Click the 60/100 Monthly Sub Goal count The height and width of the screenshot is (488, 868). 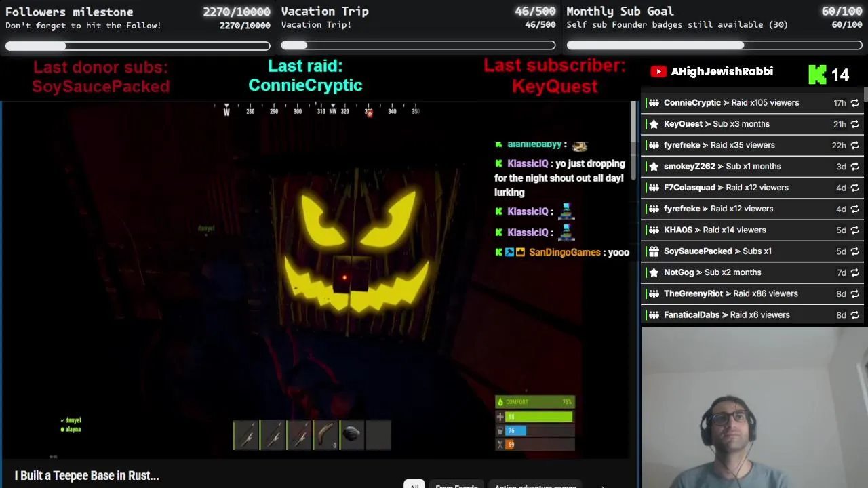click(842, 12)
